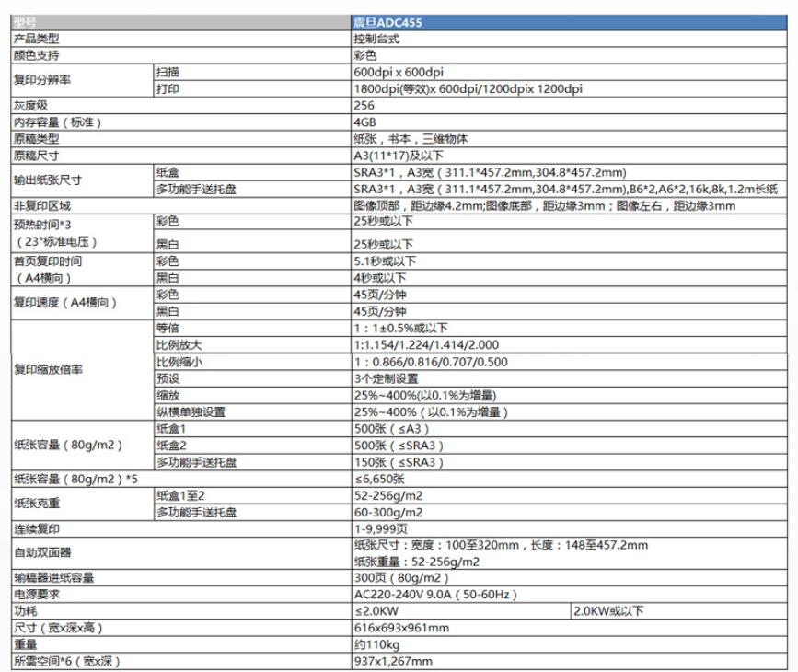Select the 4GB memory capacity value
Image resolution: width=798 pixels, height=672 pixels.
click(365, 122)
